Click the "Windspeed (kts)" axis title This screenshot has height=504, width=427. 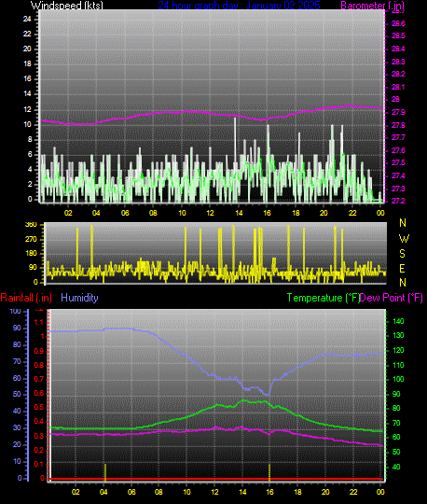(x=67, y=6)
